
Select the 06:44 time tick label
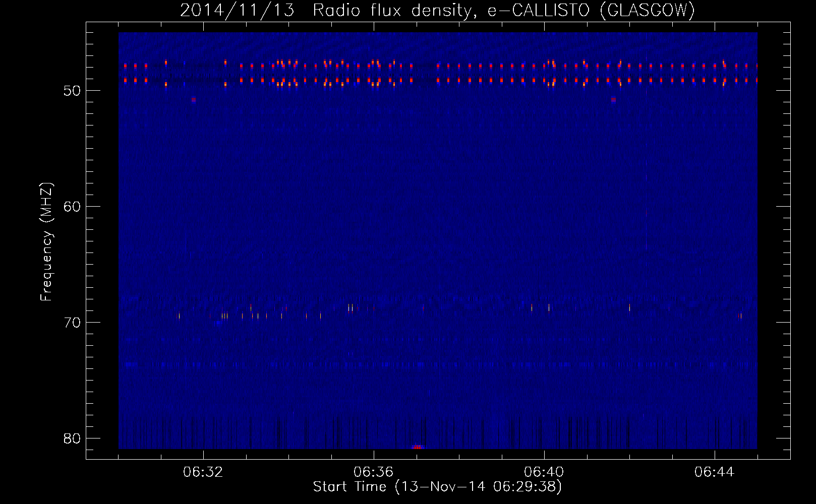coord(715,472)
